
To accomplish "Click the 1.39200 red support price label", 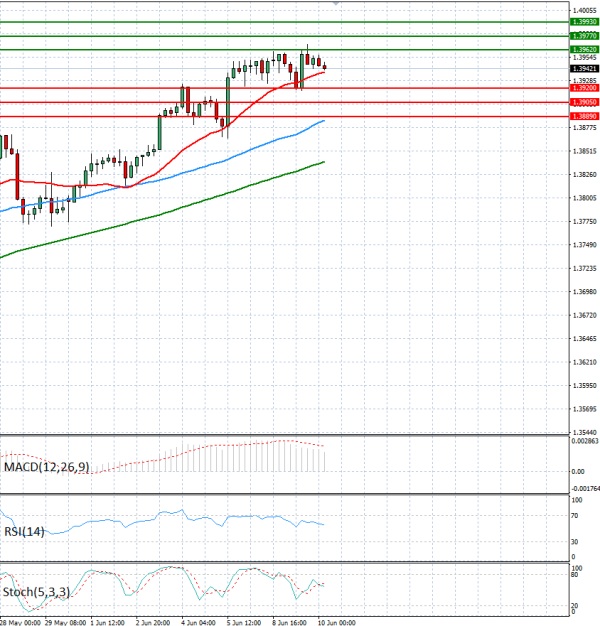I will pos(584,88).
